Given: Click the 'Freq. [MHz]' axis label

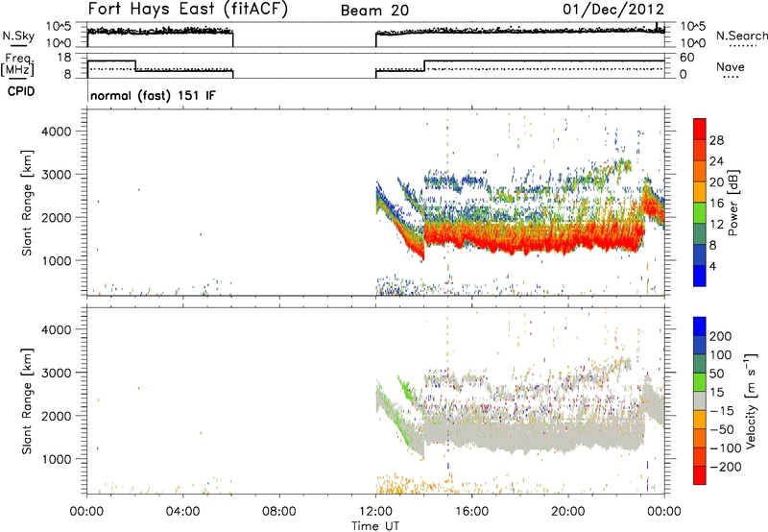Looking at the screenshot, I should pos(18,64).
